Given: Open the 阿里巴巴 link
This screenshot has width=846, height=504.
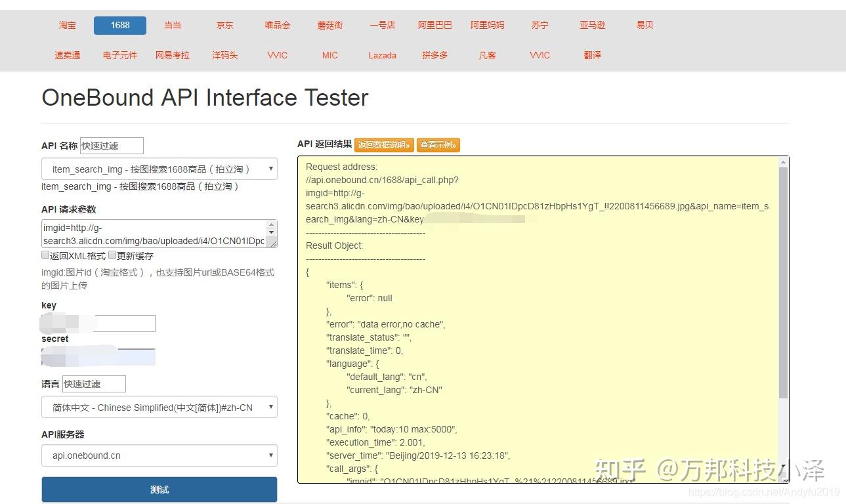Looking at the screenshot, I should pyautogui.click(x=434, y=25).
